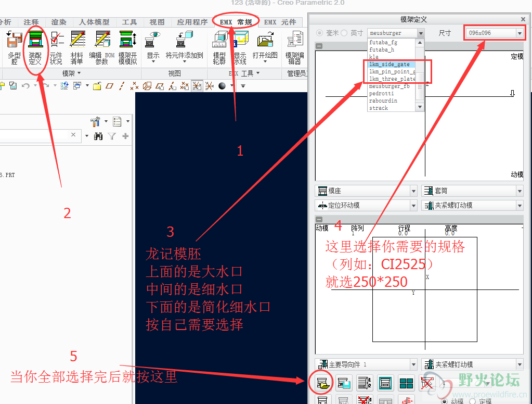Click supplier list scrollbar down arrow

point(420,107)
